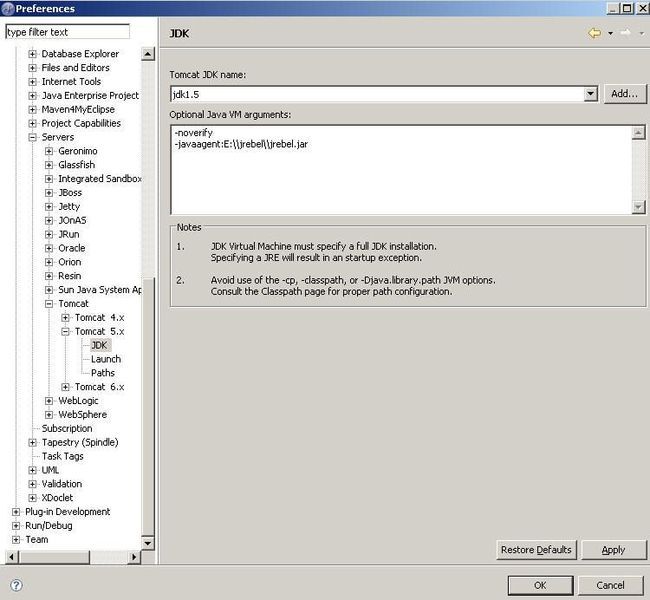This screenshot has width=650, height=600.
Task: Expand the JOnAS server node
Action: (49, 220)
